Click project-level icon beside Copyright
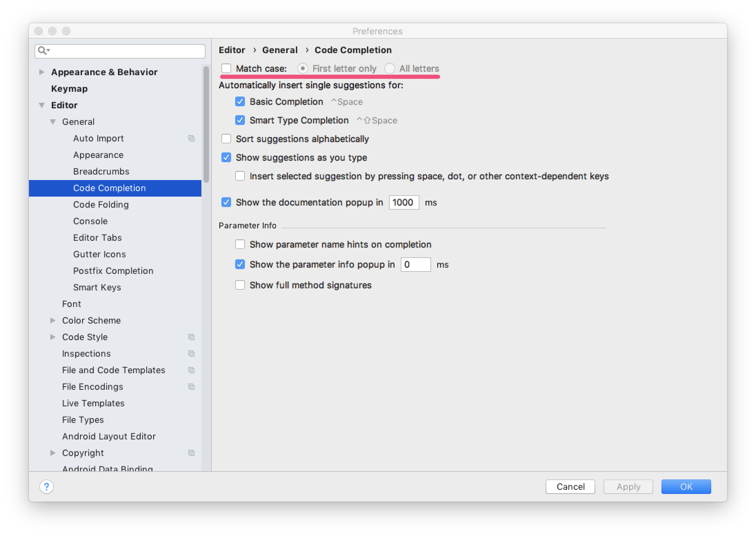756x536 pixels. 191,453
